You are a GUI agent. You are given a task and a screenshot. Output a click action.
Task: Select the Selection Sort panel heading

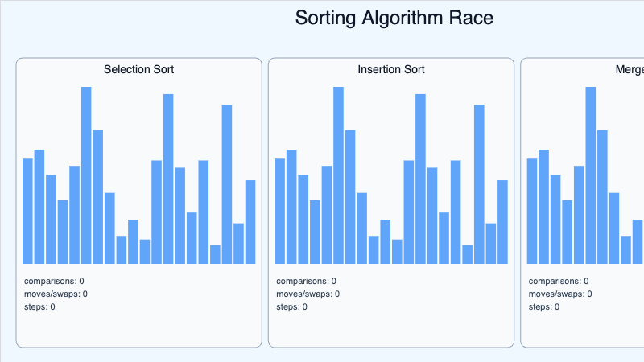(x=138, y=70)
